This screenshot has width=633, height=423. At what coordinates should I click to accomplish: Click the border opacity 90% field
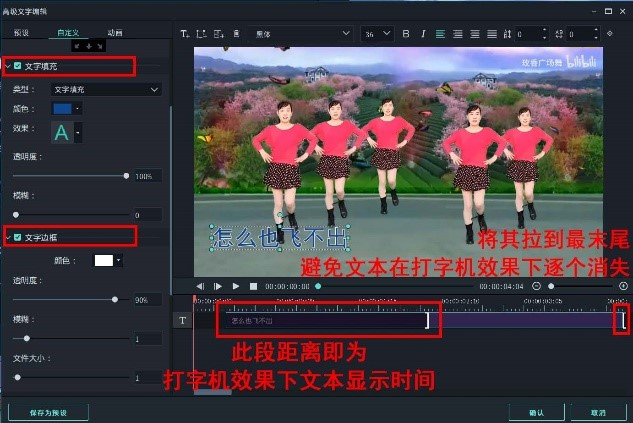(148, 299)
